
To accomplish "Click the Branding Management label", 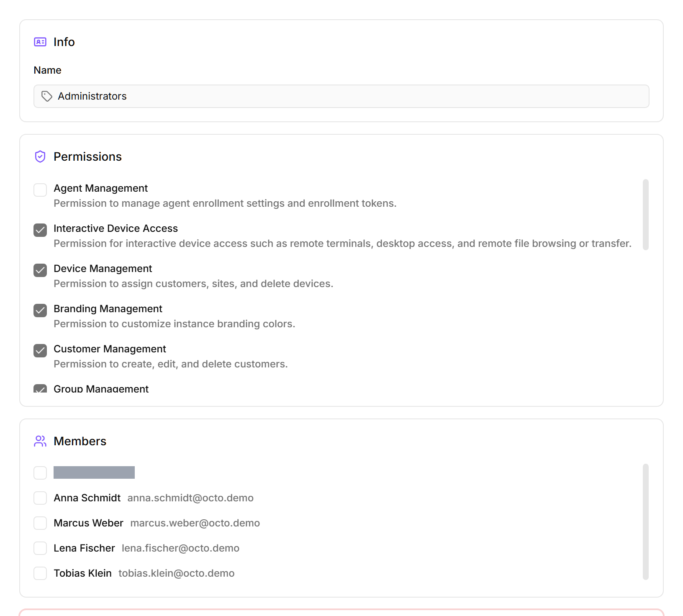I will (108, 309).
